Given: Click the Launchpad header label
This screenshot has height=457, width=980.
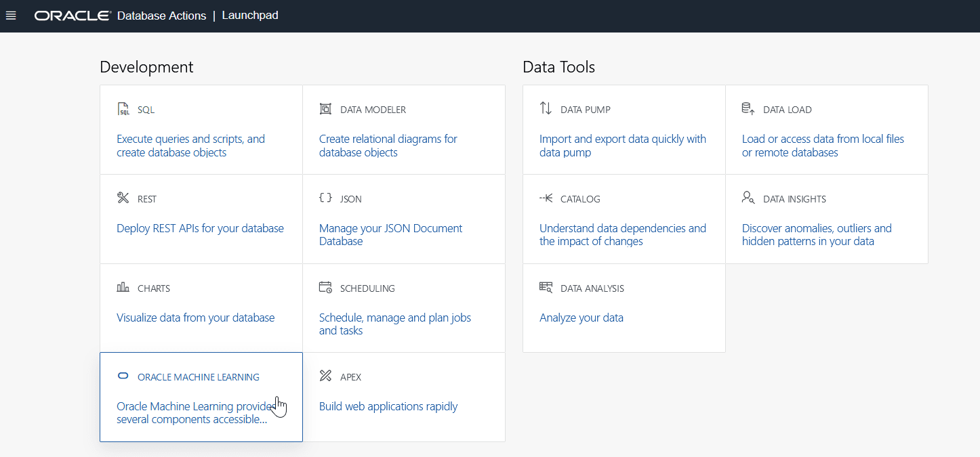Looking at the screenshot, I should point(250,16).
